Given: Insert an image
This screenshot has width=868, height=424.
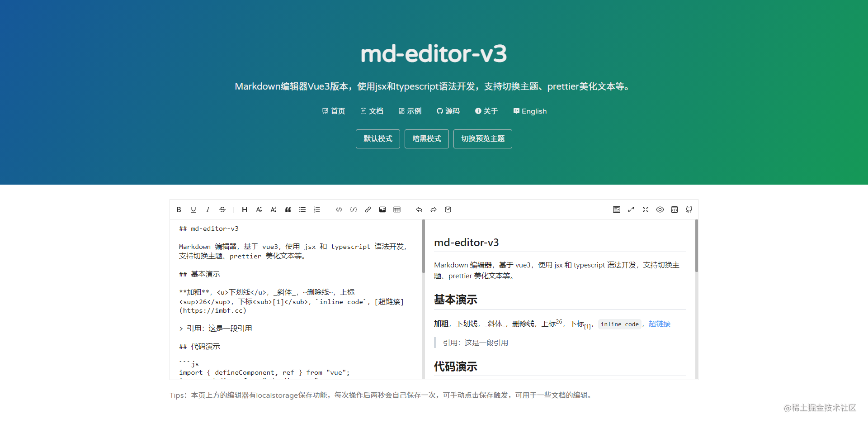Looking at the screenshot, I should point(382,210).
